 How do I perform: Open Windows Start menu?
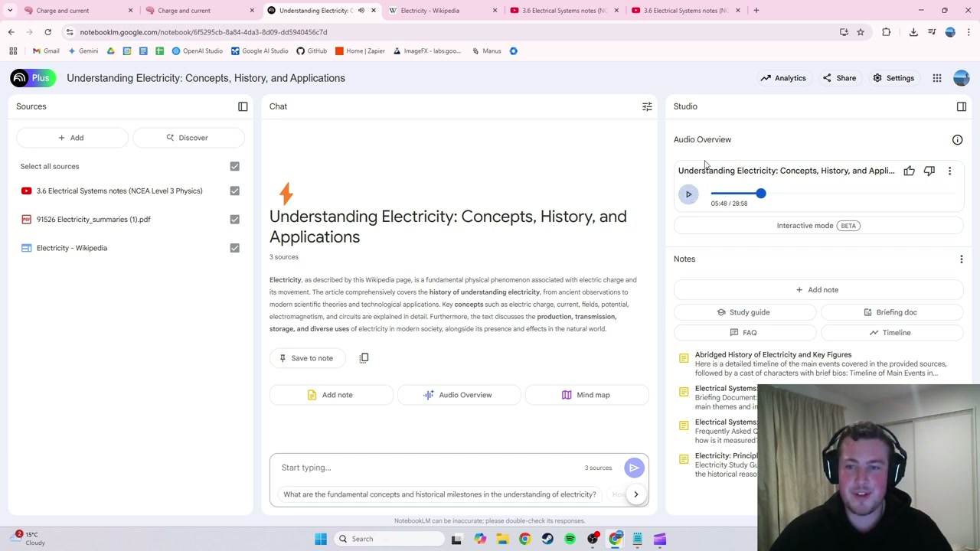pyautogui.click(x=321, y=539)
